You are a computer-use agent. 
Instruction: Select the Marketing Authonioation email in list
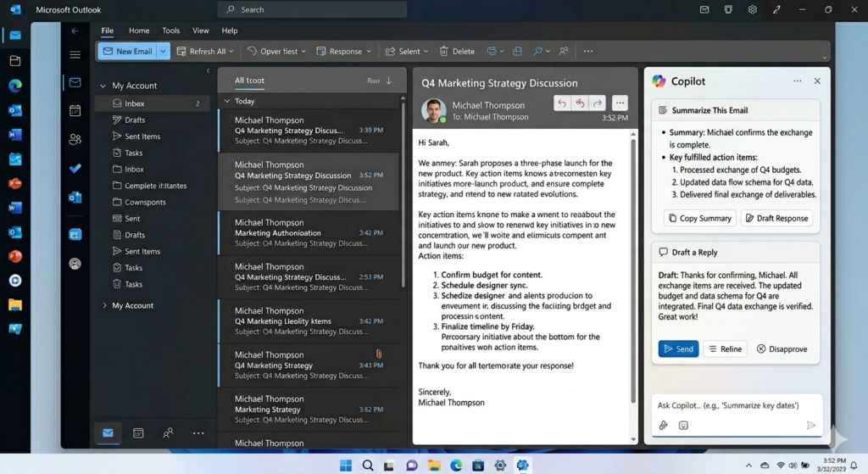309,233
